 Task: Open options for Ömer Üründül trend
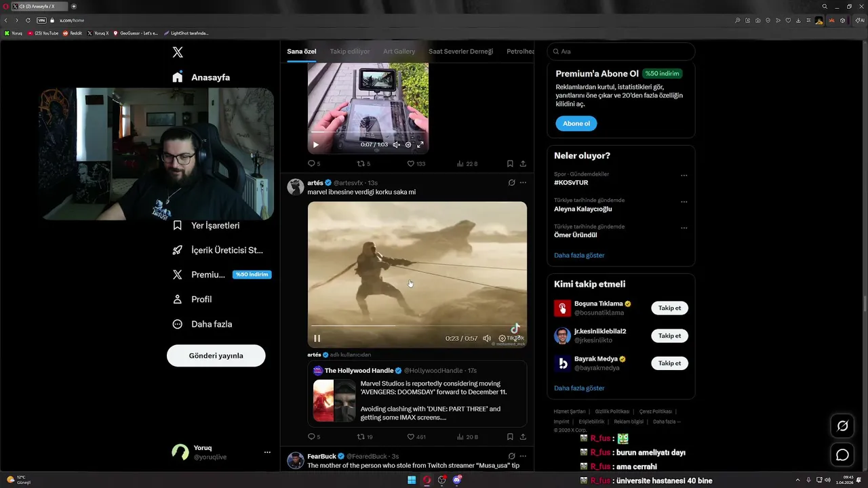pos(684,228)
